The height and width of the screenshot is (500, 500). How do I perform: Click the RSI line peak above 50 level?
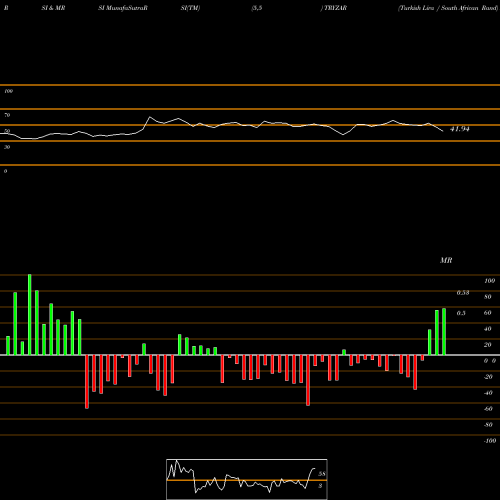(x=150, y=117)
